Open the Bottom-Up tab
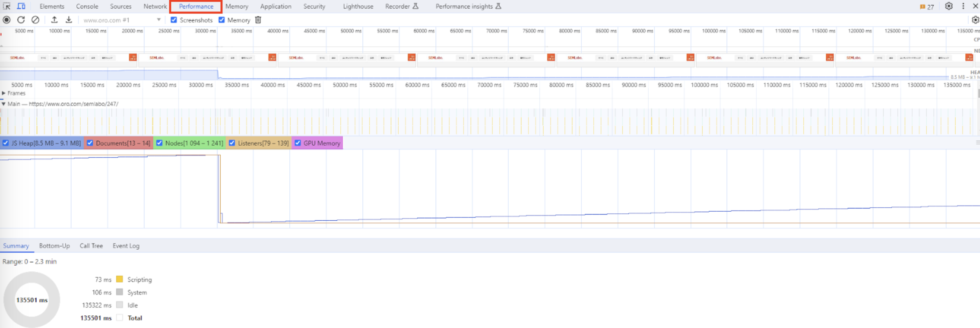Image resolution: width=980 pixels, height=328 pixels. (54, 246)
